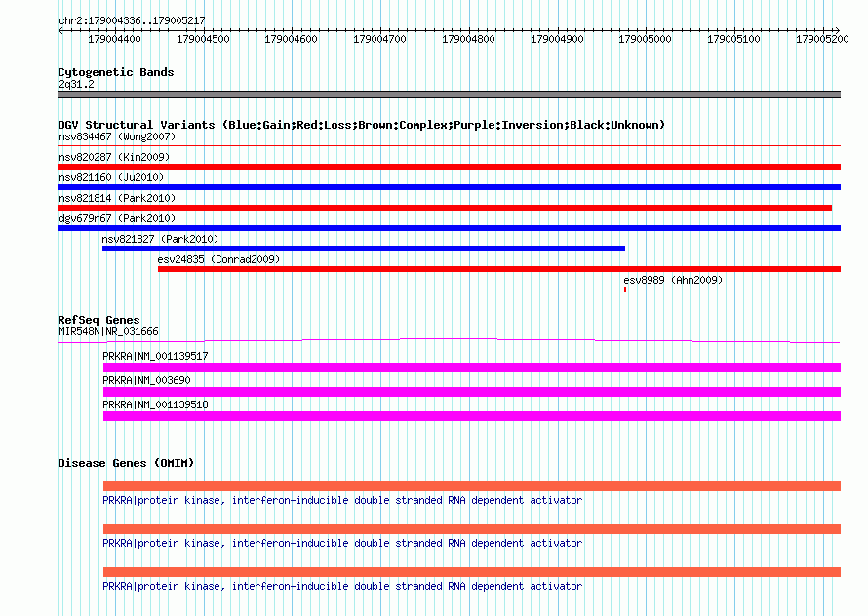Click the second orange OMIM disease gene bar
Screen dimensions: 868x616
tap(472, 529)
